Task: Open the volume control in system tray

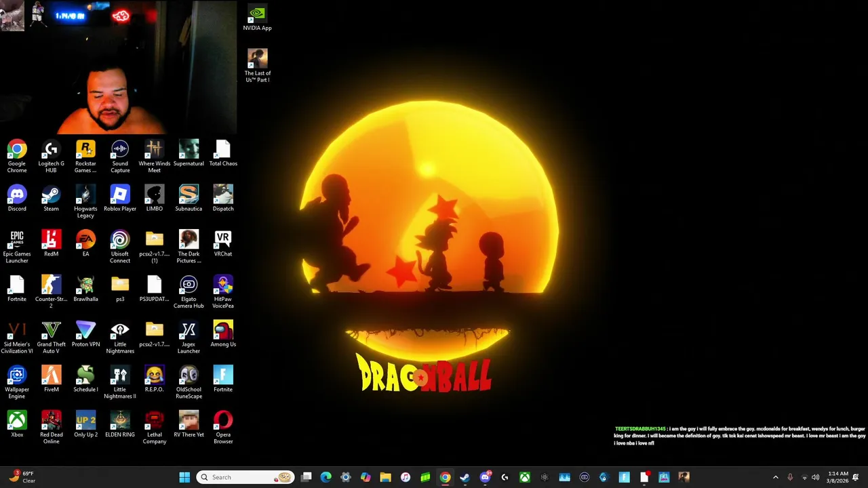Action: coord(816,477)
